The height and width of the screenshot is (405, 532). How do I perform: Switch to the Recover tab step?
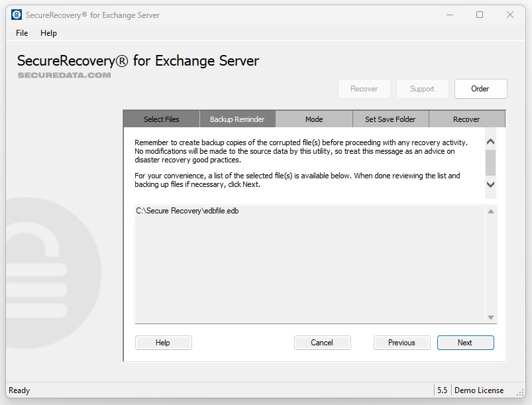click(x=466, y=119)
